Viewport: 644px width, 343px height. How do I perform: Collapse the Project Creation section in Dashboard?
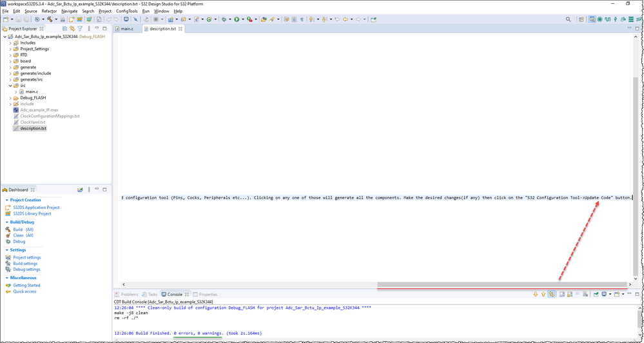[x=7, y=200]
